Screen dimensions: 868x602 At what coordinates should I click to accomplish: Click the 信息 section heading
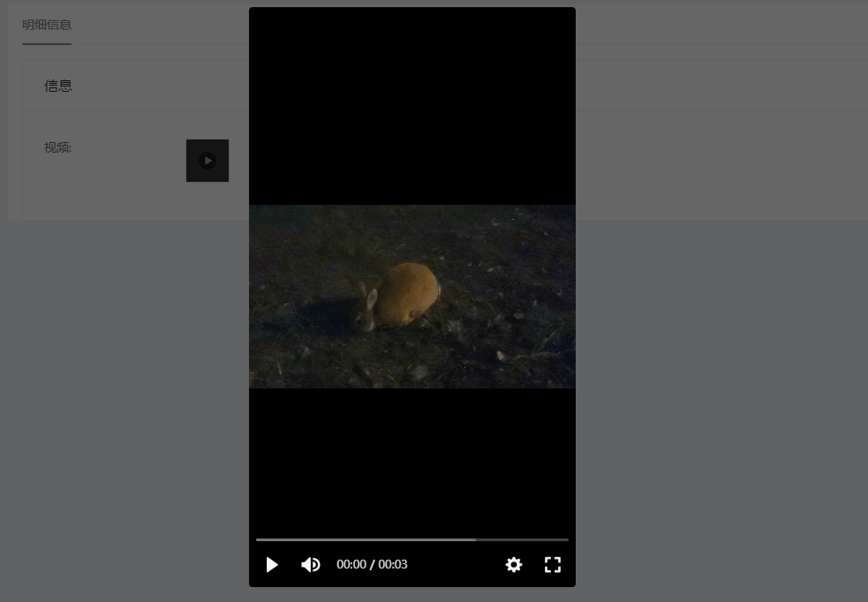pos(58,86)
